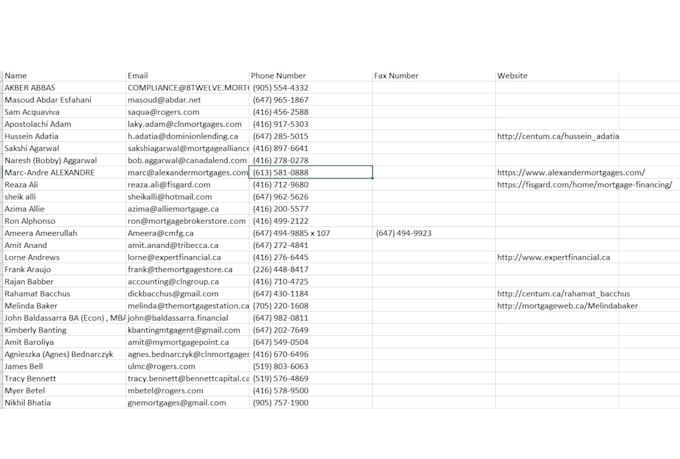680x459 pixels.
Task: Select the Name column header cell
Action: pyautogui.click(x=64, y=75)
